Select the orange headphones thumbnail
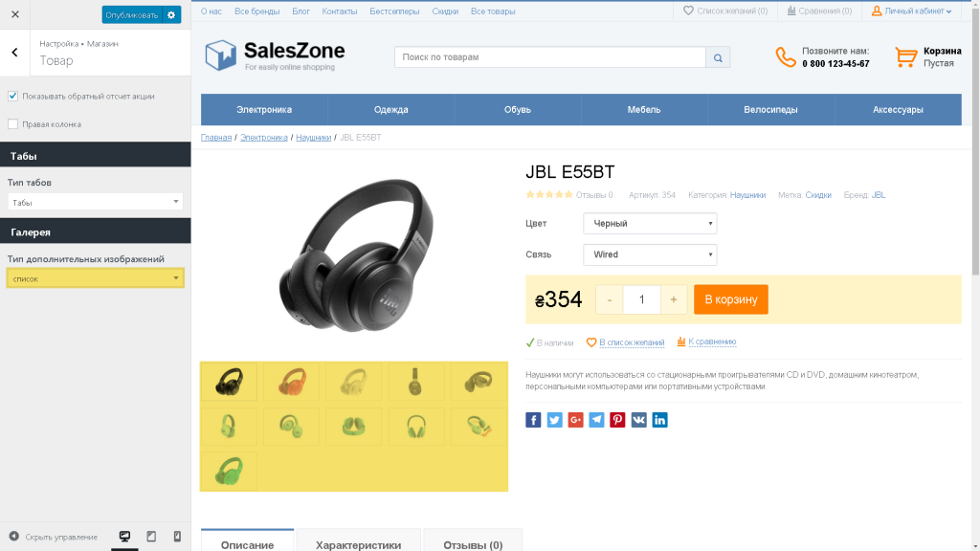The width and height of the screenshot is (980, 551). [291, 382]
